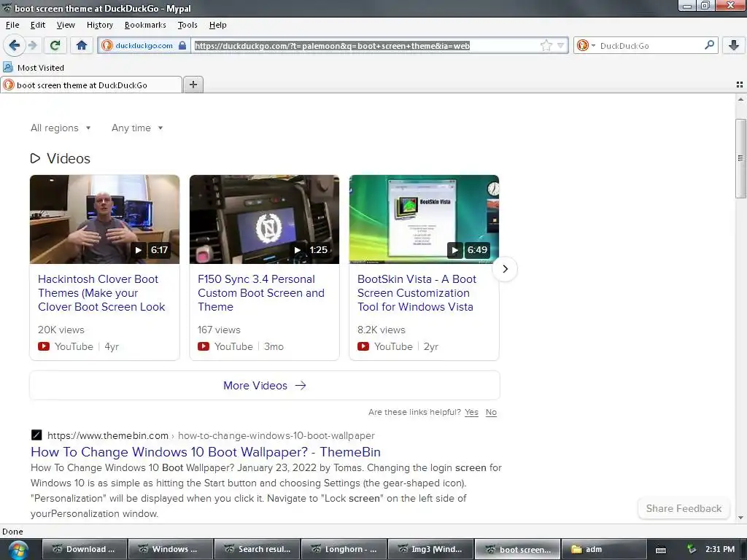Click the URL address field
Screen dimensions: 747x560
coord(365,45)
